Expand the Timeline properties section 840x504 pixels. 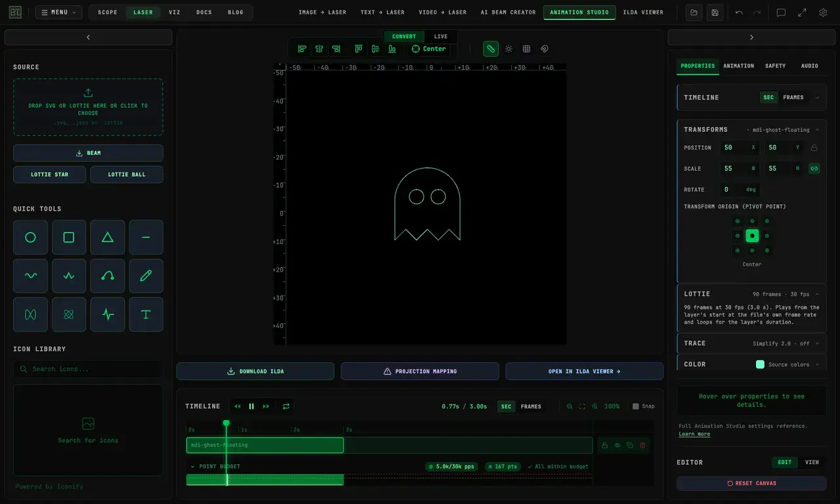[817, 97]
